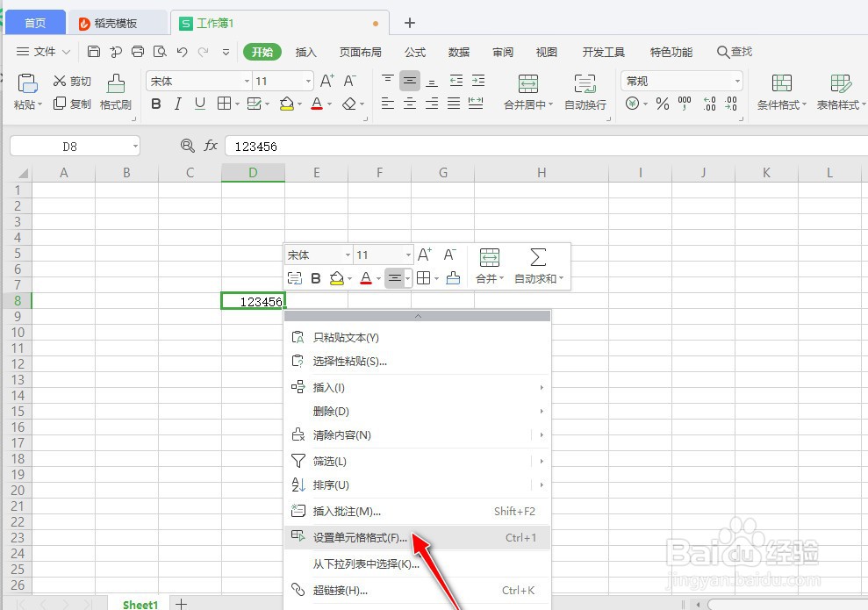Open the 首页 home tab
868x610 pixels.
[35, 23]
